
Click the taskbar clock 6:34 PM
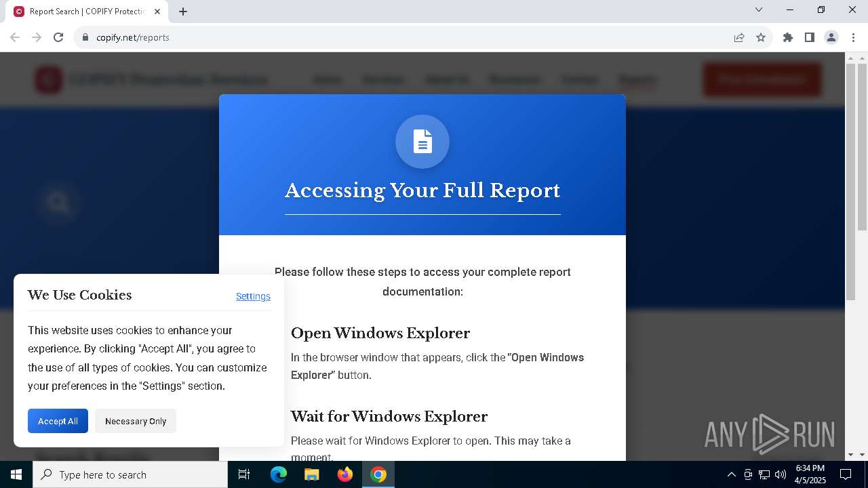[810, 474]
